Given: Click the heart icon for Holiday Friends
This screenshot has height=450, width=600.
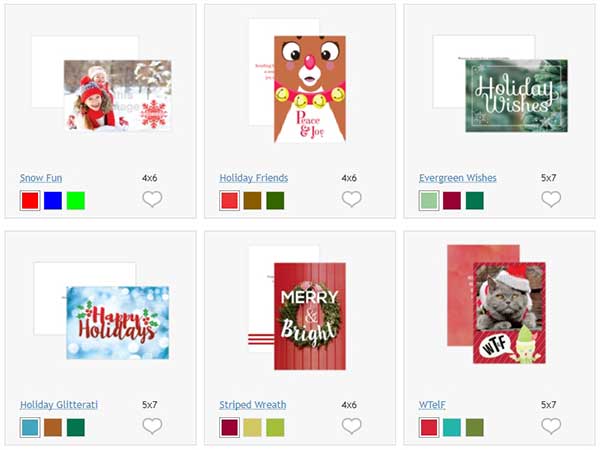Looking at the screenshot, I should [351, 199].
